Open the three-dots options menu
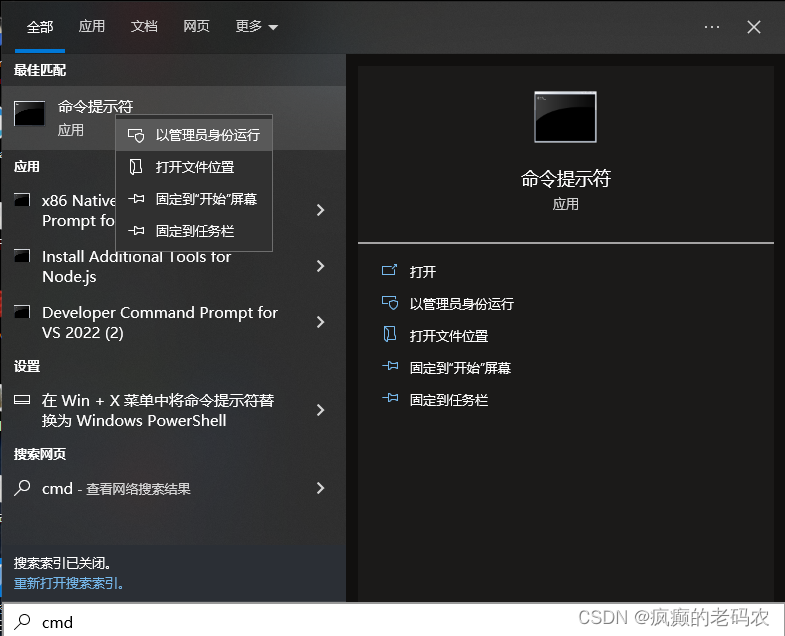Image resolution: width=785 pixels, height=636 pixels. (712, 27)
